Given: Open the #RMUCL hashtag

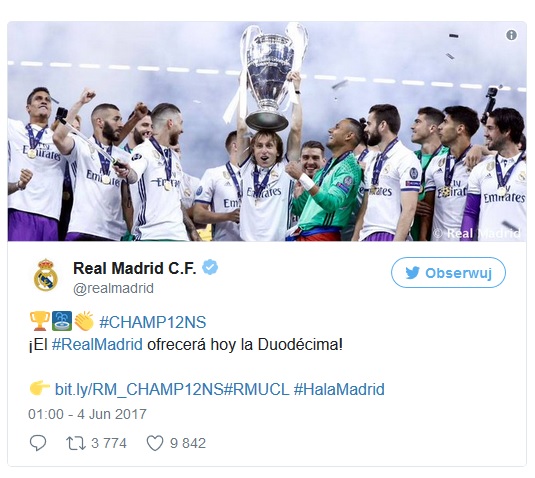Looking at the screenshot, I should pyautogui.click(x=256, y=389).
